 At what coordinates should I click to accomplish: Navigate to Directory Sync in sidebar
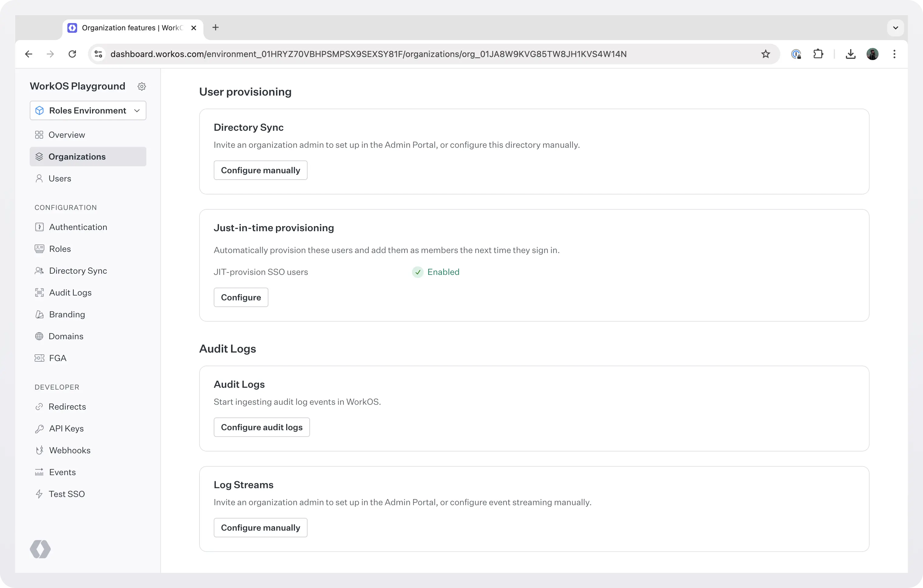(x=88, y=271)
